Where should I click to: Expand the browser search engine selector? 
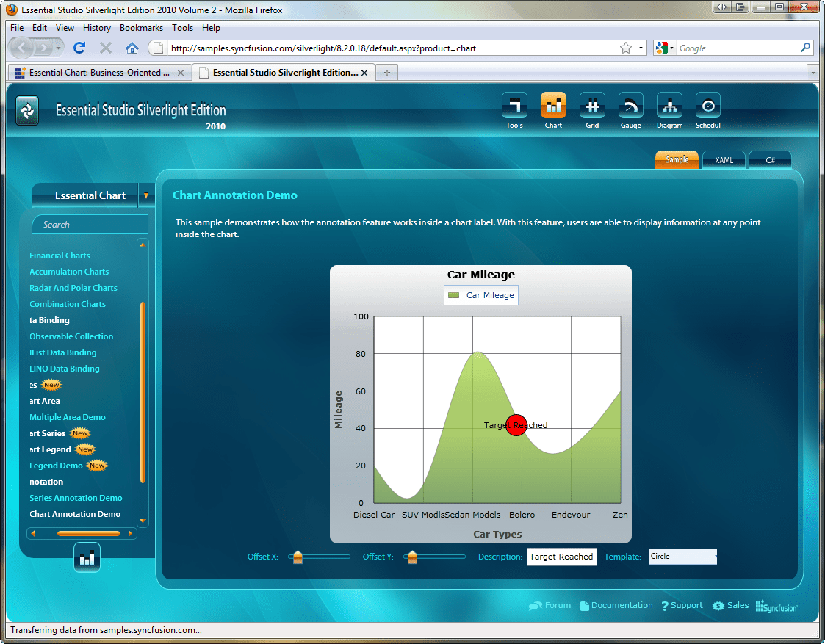click(x=669, y=48)
